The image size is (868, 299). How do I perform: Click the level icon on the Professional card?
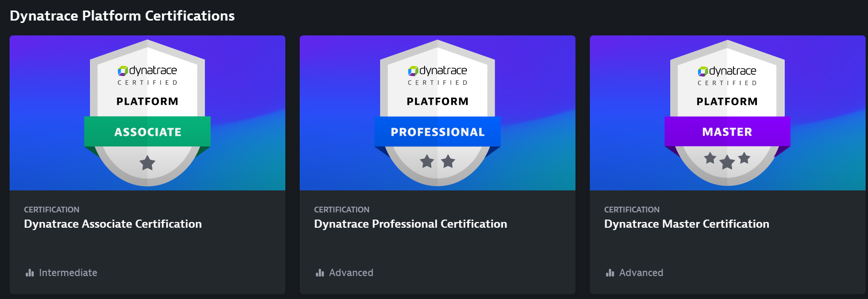(320, 273)
